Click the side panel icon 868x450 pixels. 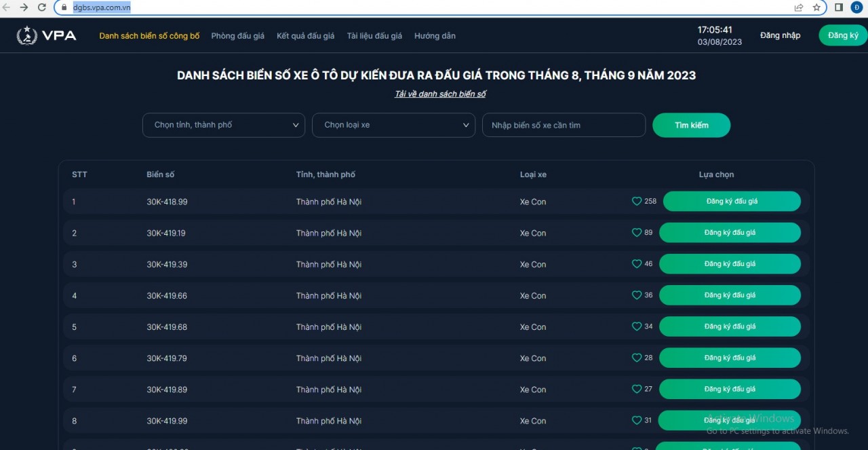point(839,7)
